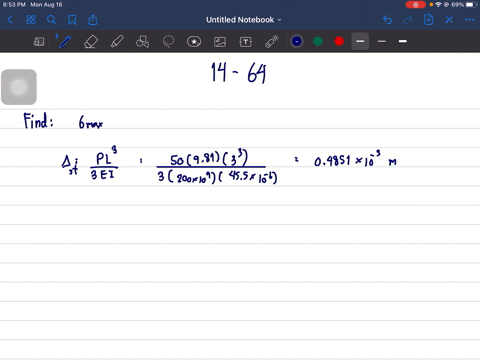Choose the green pen color
Image resolution: width=480 pixels, height=360 pixels.
tap(318, 41)
